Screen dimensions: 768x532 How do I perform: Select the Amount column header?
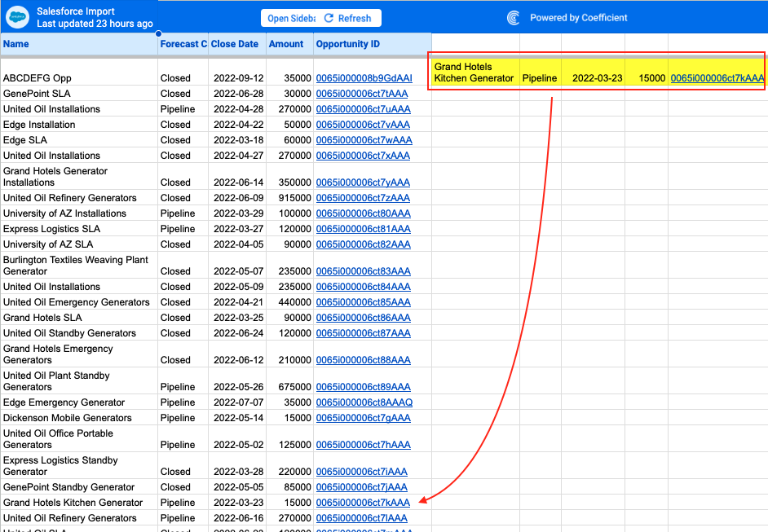[x=289, y=44]
